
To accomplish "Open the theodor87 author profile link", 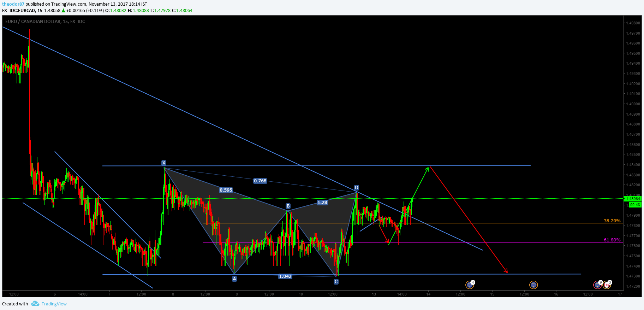I will [x=13, y=4].
